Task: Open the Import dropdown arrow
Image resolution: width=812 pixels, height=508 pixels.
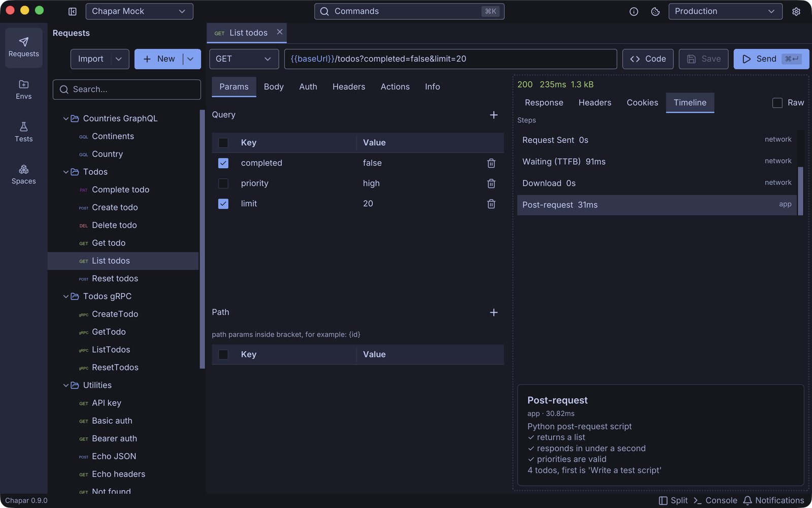Action: tap(119, 59)
